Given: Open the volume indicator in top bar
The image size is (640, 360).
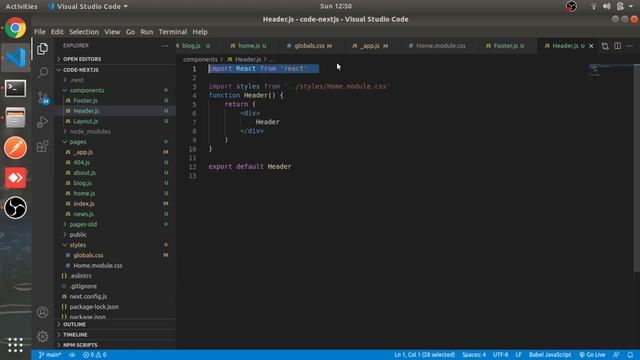Looking at the screenshot, I should pyautogui.click(x=607, y=6).
